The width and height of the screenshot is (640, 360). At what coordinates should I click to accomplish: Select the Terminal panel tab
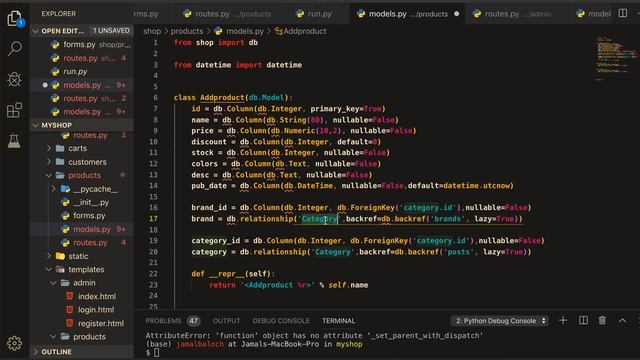click(338, 321)
